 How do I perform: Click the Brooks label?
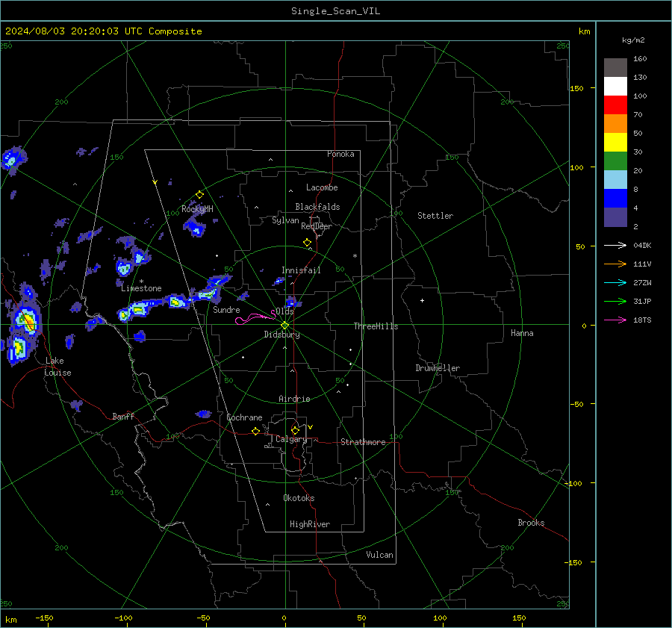[x=531, y=523]
